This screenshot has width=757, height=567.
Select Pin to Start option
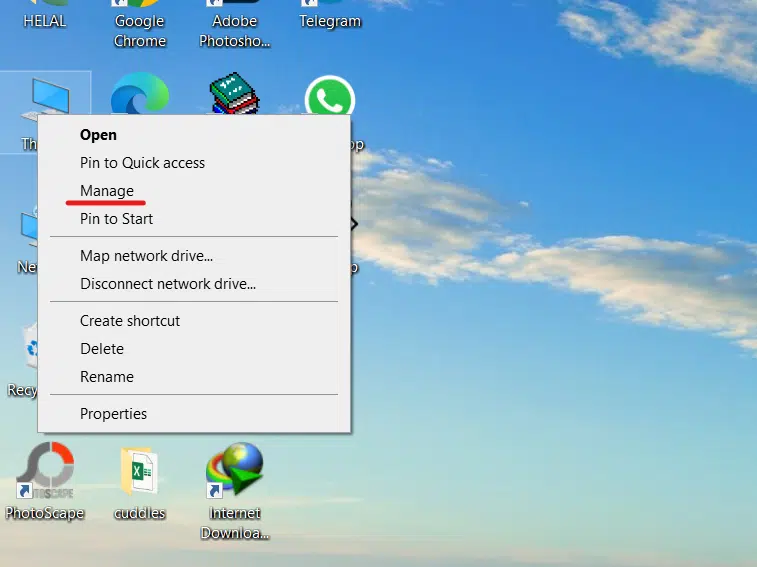tap(116, 219)
